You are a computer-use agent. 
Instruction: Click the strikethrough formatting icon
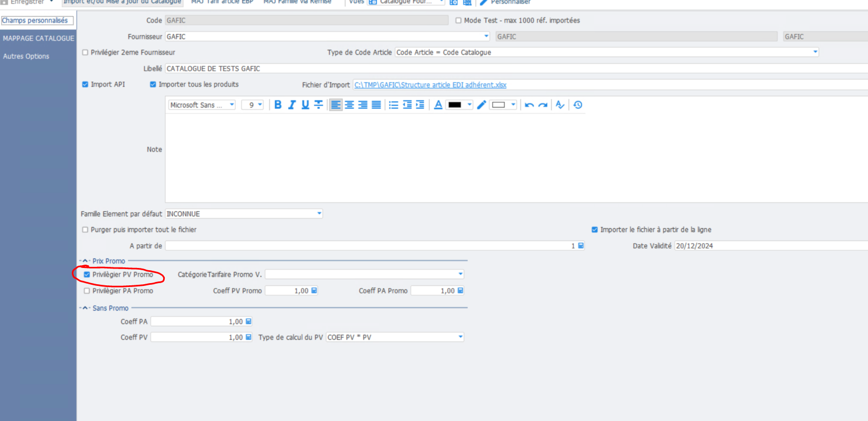[x=318, y=105]
